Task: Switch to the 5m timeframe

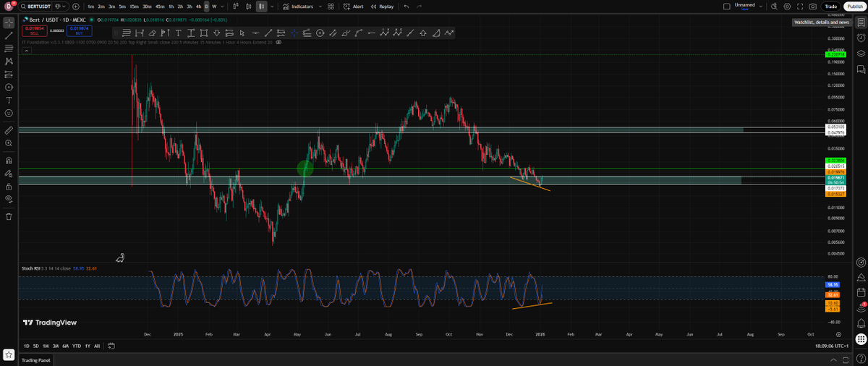Action: click(x=122, y=7)
